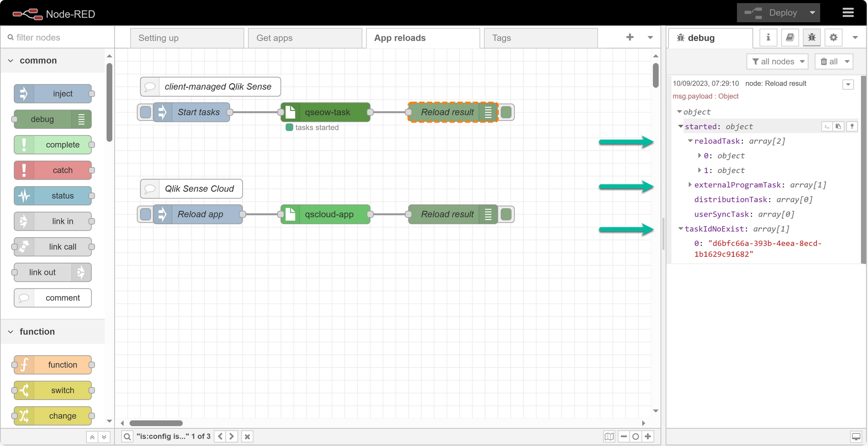The image size is (868, 446).
Task: Add a new flow tab with plus icon
Action: (630, 37)
